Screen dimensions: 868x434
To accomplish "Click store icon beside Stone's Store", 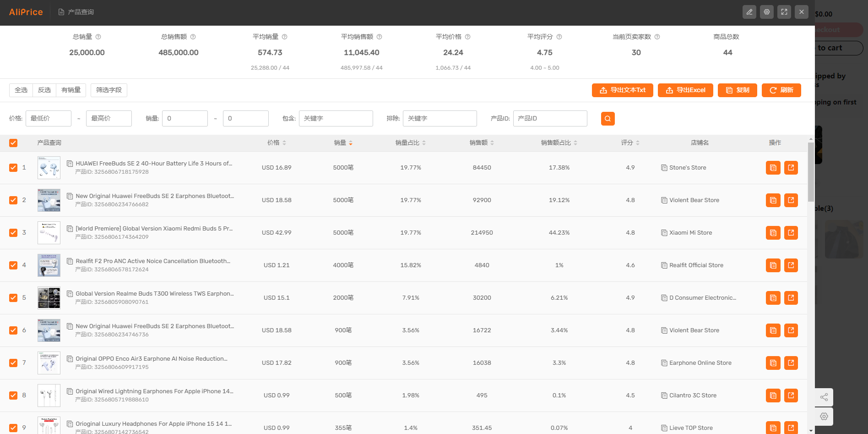I will click(x=664, y=168).
